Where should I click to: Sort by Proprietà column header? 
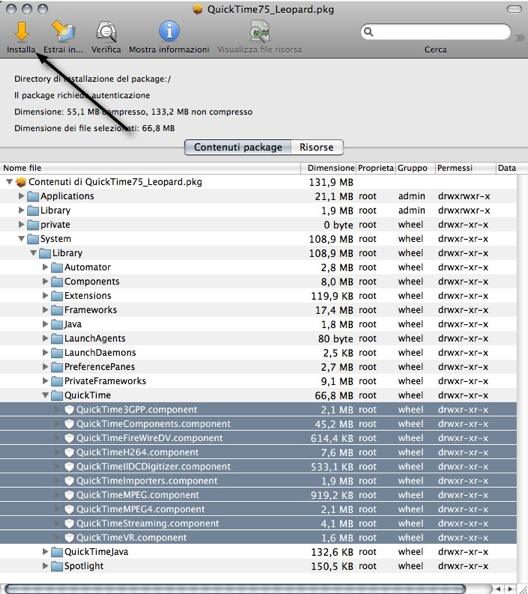tap(376, 168)
